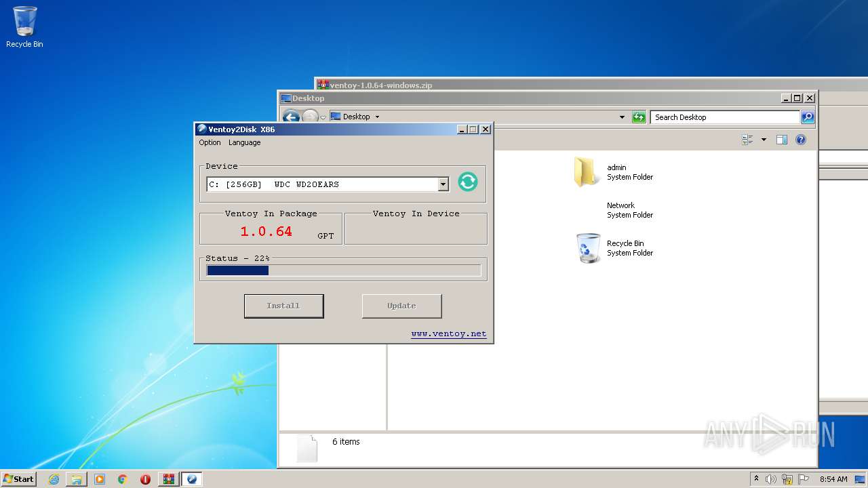This screenshot has width=868, height=488.
Task: Click the green refresh button in explorer
Action: tap(639, 117)
